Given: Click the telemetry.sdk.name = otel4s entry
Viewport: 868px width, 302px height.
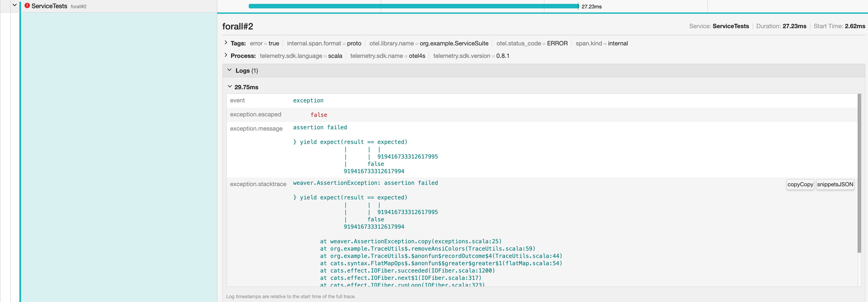Looking at the screenshot, I should click(x=388, y=56).
